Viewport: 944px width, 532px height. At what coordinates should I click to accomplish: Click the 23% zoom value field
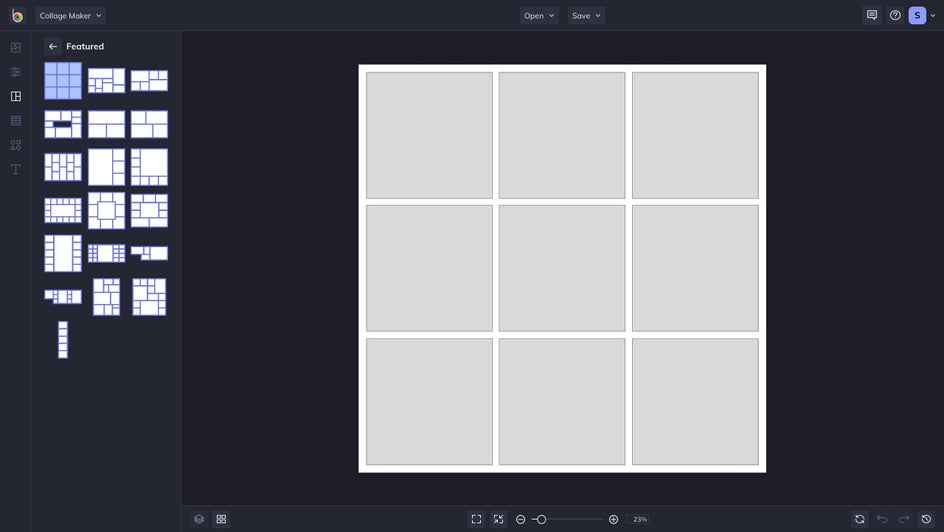click(x=639, y=519)
